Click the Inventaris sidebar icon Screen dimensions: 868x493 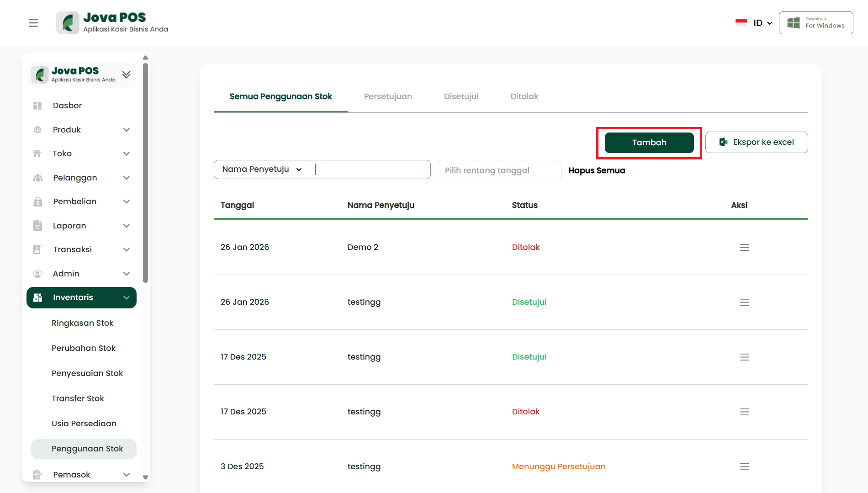coord(38,297)
